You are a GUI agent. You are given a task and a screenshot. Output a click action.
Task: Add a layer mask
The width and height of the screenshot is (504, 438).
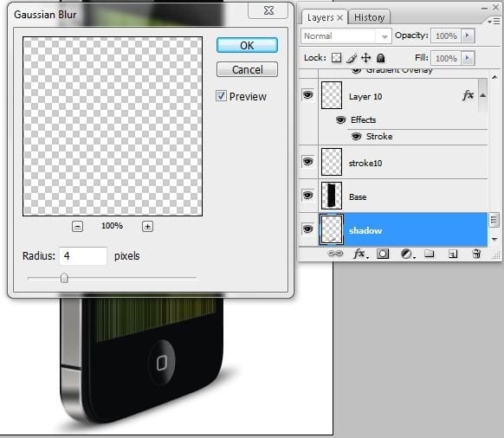tap(383, 254)
